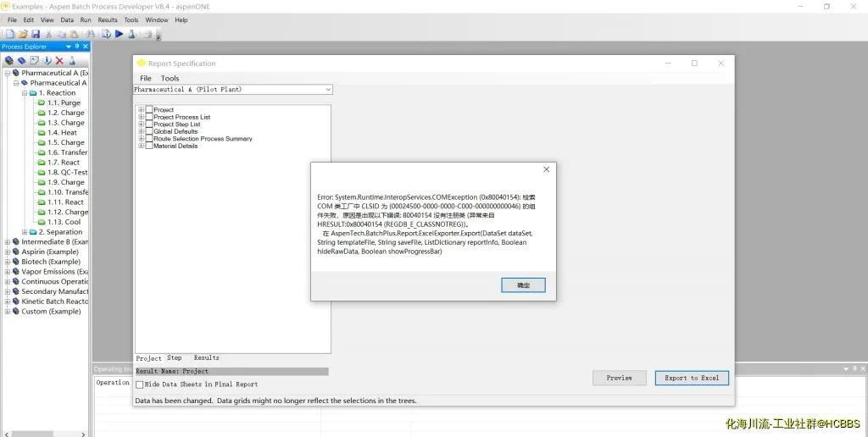
Task: Collapse the 1. Reaction tree node
Action: [25, 93]
